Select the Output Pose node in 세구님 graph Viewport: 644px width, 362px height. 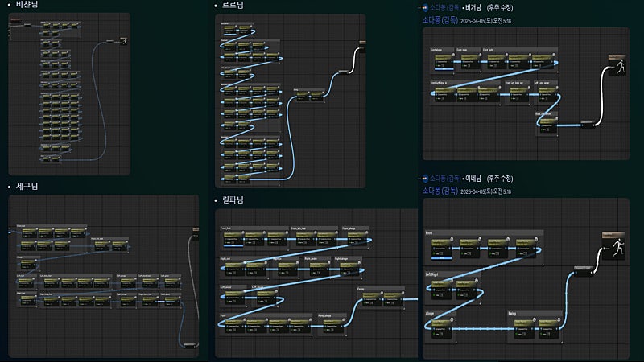(196, 232)
